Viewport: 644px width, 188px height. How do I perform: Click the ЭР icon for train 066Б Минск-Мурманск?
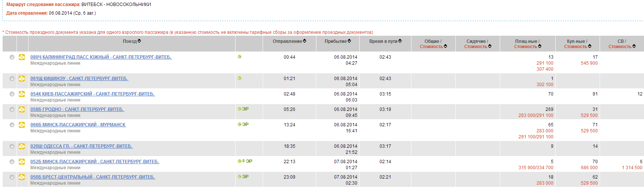(245, 124)
